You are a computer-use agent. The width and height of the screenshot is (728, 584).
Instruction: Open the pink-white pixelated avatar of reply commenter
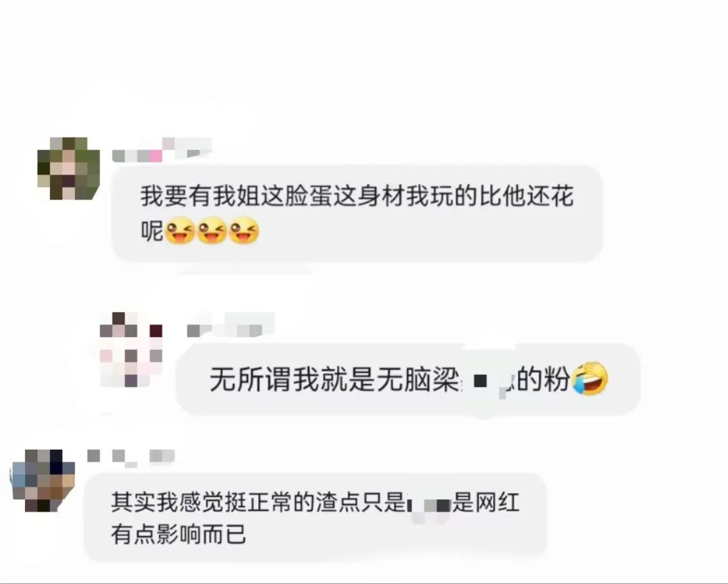point(131,350)
